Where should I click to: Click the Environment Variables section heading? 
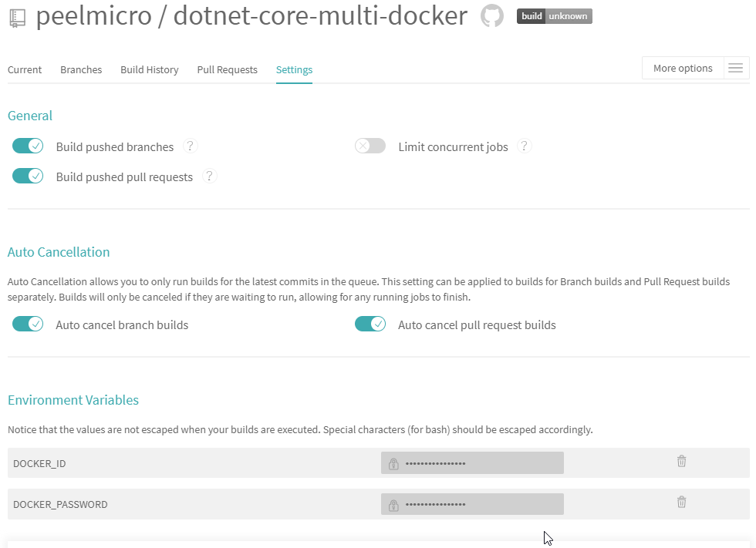[x=73, y=400]
